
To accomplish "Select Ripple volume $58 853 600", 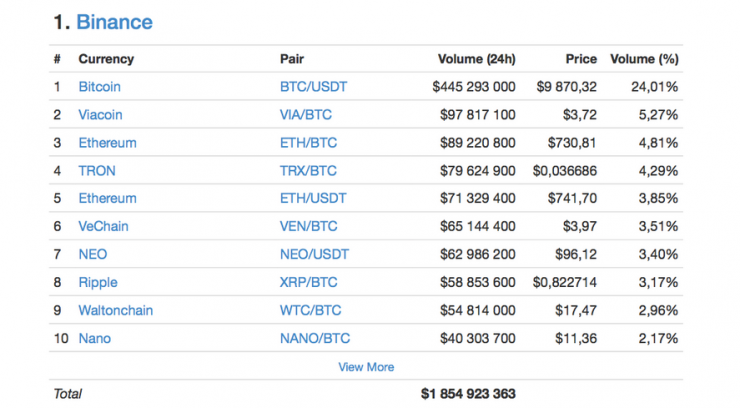I will tap(478, 283).
